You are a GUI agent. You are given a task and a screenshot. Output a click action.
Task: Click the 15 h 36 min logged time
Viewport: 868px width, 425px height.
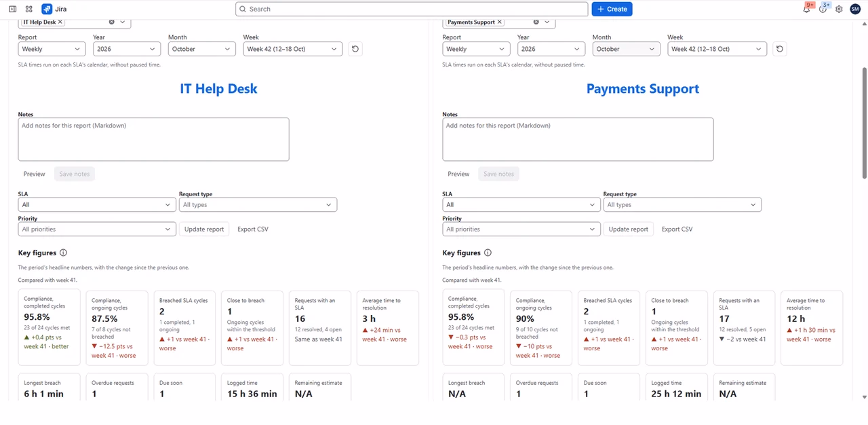click(252, 394)
